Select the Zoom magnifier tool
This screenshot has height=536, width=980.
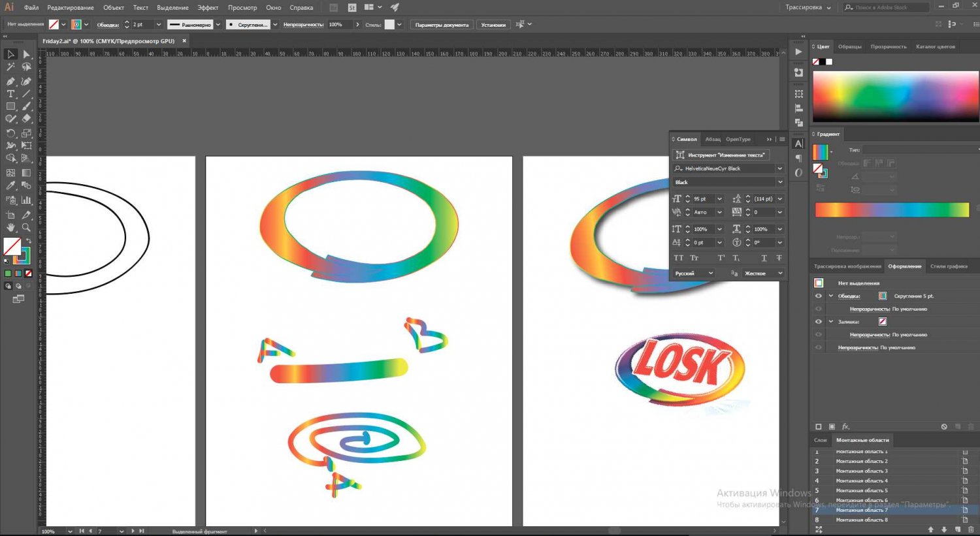coord(26,227)
